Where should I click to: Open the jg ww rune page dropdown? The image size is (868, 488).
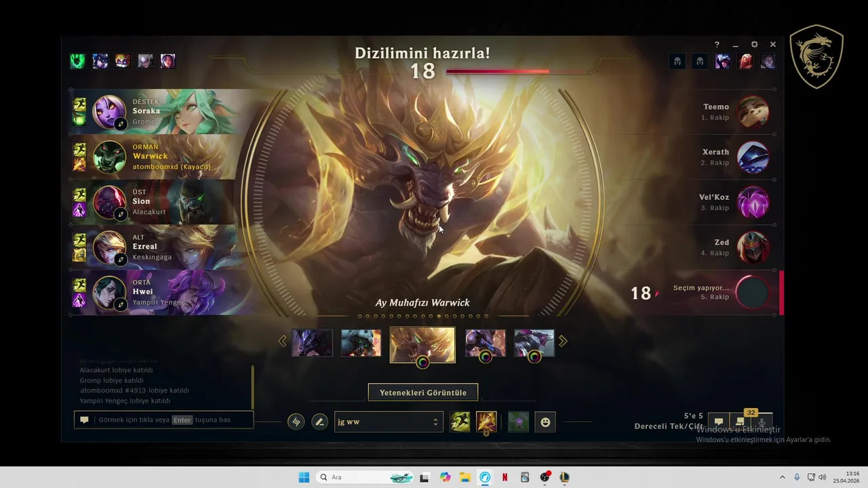[388, 422]
